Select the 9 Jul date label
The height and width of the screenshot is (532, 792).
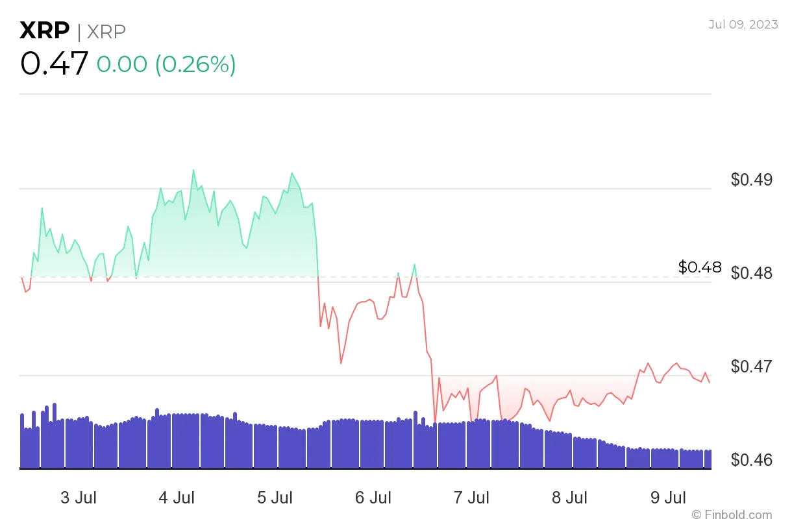(669, 498)
